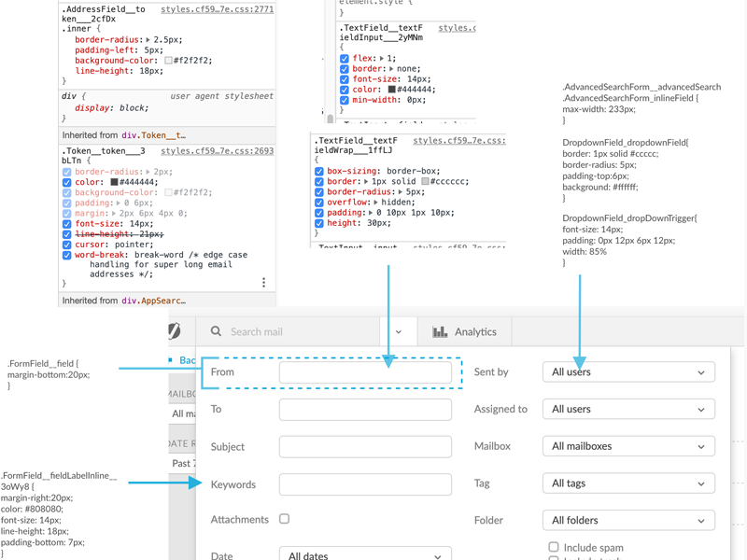Click the div.Token inherited-from link
747x560 pixels.
153,135
